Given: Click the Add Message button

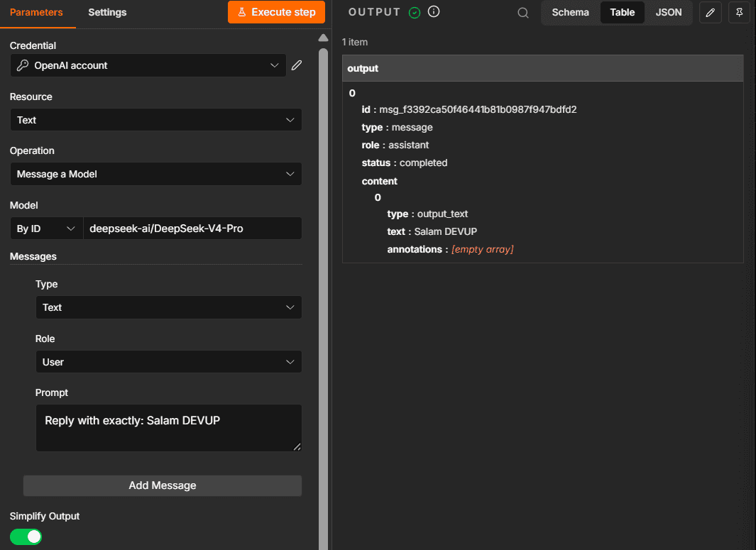Looking at the screenshot, I should pos(163,485).
